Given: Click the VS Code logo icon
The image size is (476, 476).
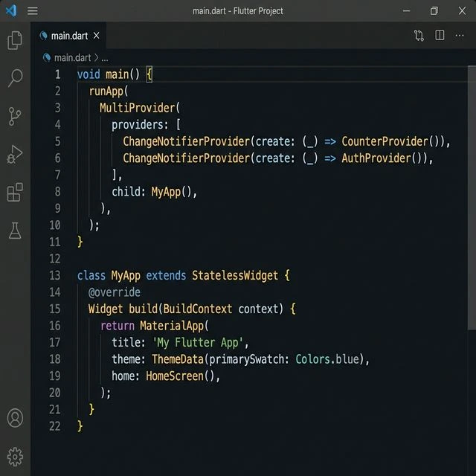Looking at the screenshot, I should point(11,11).
